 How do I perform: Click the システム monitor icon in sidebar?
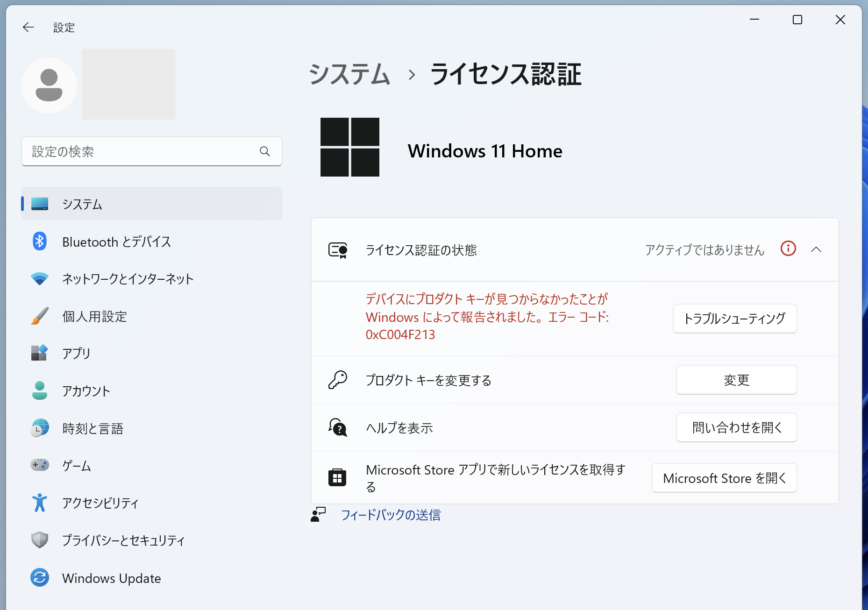40,204
